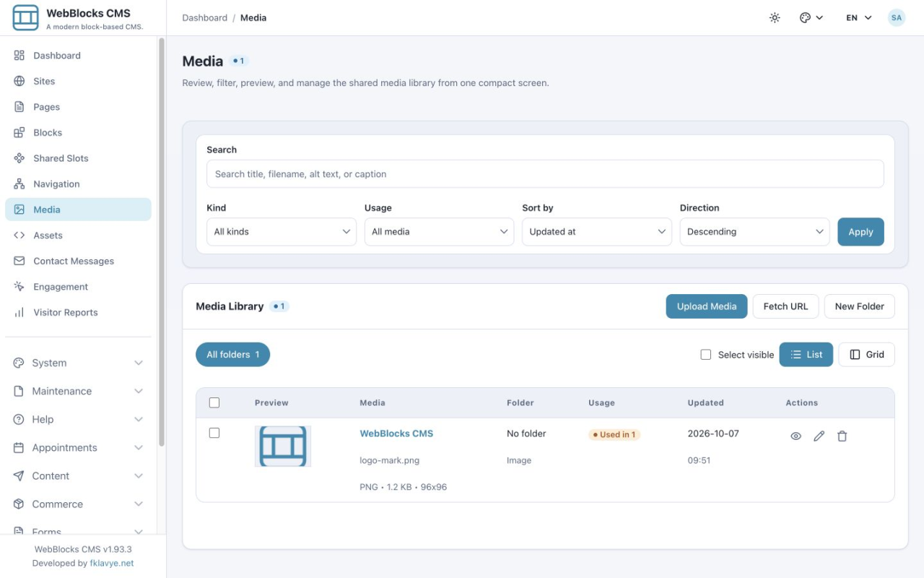
Task: Expand the Content section chevron
Action: tap(139, 475)
